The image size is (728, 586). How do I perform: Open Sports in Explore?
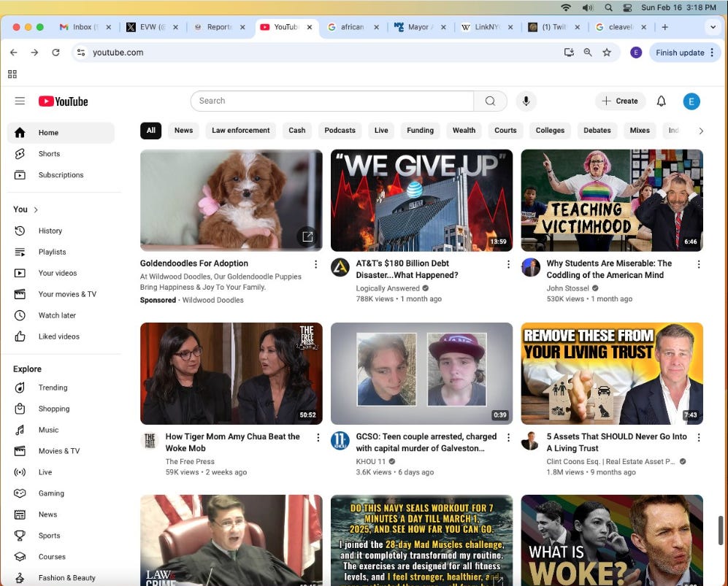(x=61, y=536)
